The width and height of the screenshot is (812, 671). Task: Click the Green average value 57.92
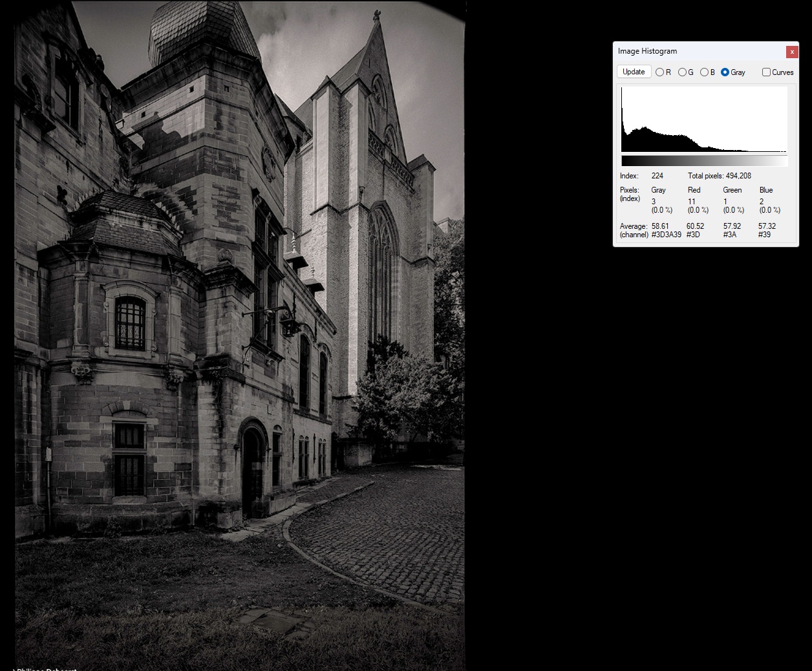(x=732, y=226)
